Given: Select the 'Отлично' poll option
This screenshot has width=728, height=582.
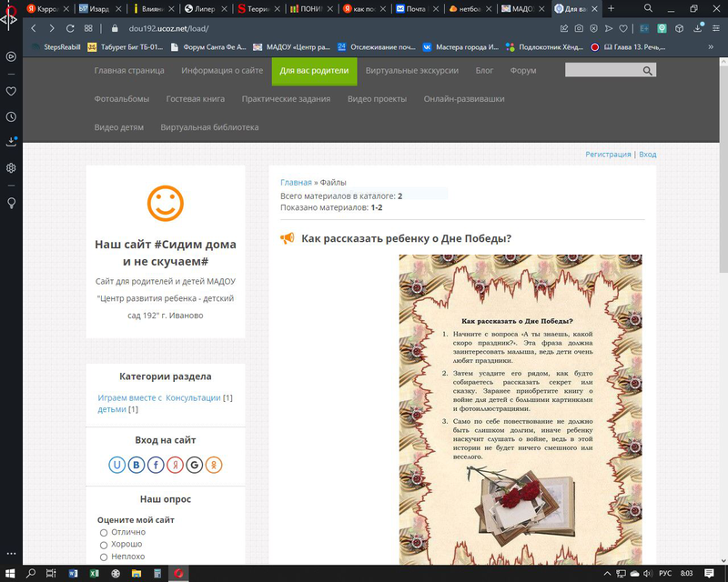Looking at the screenshot, I should tap(104, 532).
